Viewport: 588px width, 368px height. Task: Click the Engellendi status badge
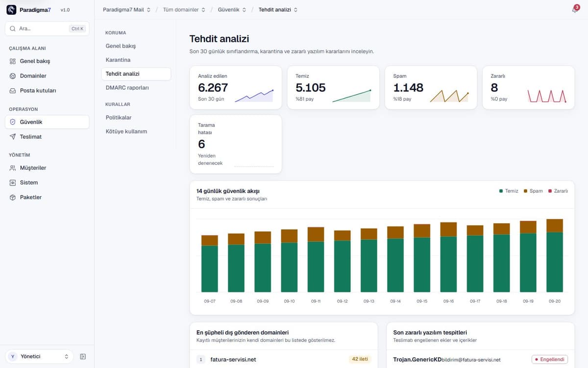pyautogui.click(x=550, y=359)
